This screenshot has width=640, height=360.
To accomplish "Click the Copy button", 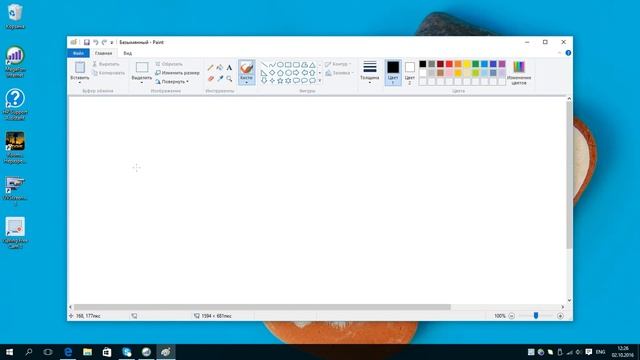I will (x=108, y=73).
